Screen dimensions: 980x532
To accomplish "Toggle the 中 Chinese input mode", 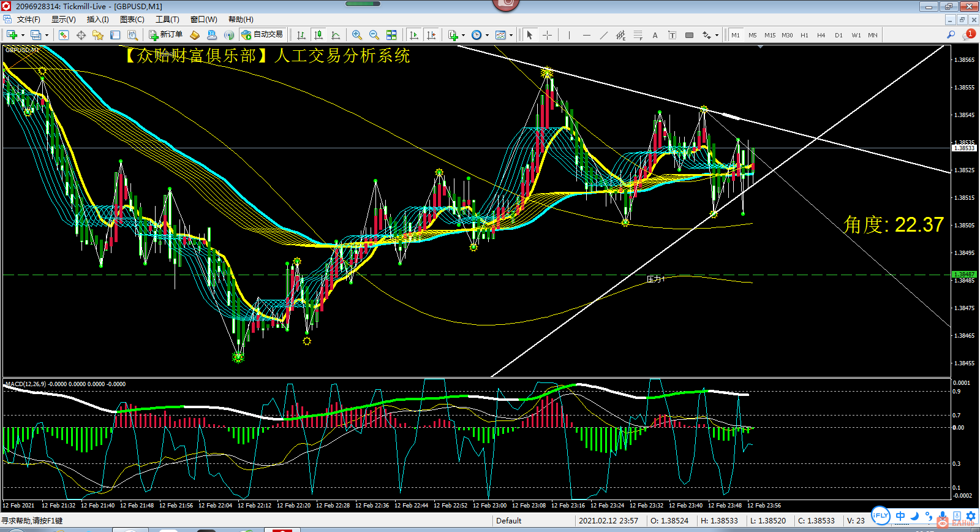I will pyautogui.click(x=900, y=516).
